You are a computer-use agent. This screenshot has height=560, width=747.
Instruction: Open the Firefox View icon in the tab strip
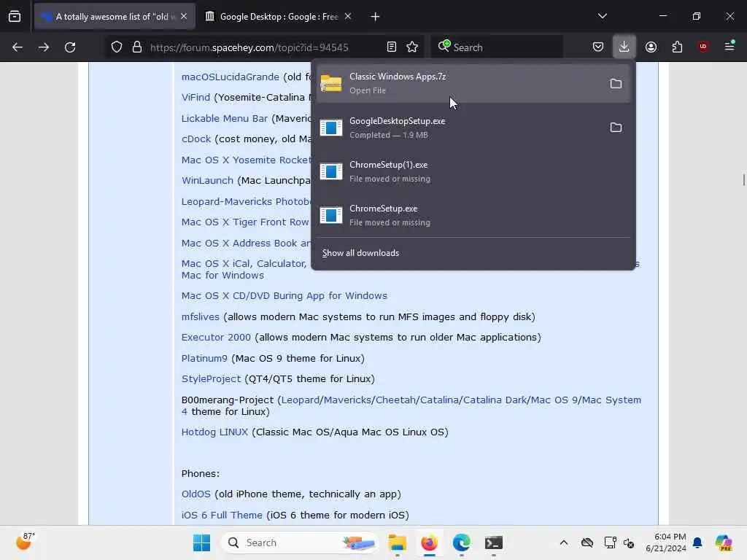tap(15, 17)
